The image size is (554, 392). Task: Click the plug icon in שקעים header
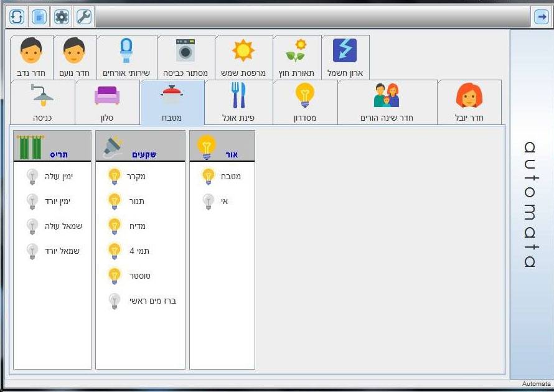113,147
